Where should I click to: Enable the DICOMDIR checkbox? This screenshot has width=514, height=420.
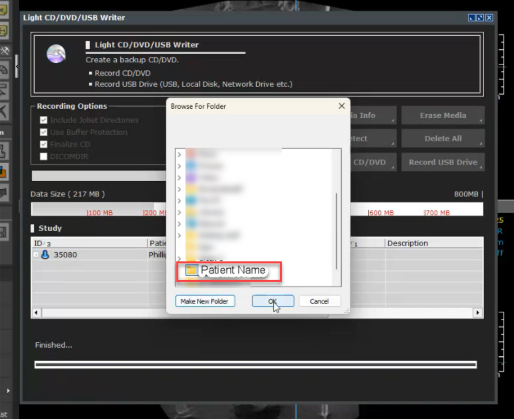(44, 156)
